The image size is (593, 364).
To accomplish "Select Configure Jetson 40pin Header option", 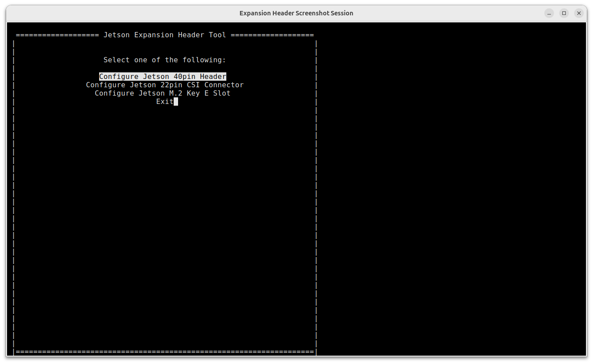I will pyautogui.click(x=163, y=76).
